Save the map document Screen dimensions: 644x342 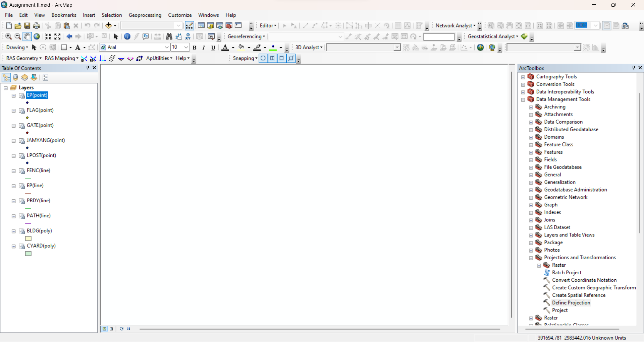(x=27, y=26)
